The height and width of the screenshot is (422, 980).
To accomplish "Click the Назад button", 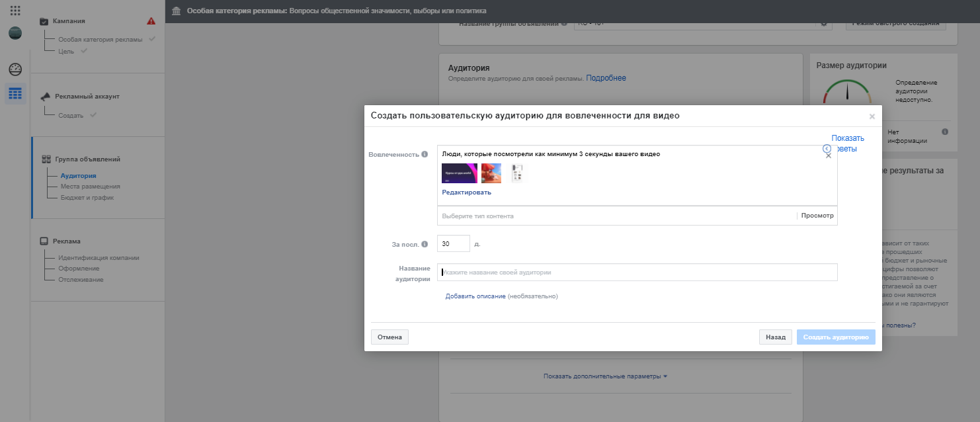I will tap(775, 337).
